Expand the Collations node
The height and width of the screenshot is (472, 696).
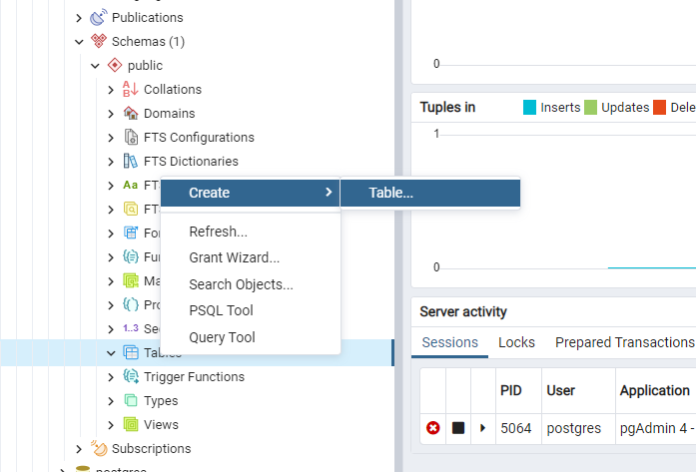click(x=111, y=90)
